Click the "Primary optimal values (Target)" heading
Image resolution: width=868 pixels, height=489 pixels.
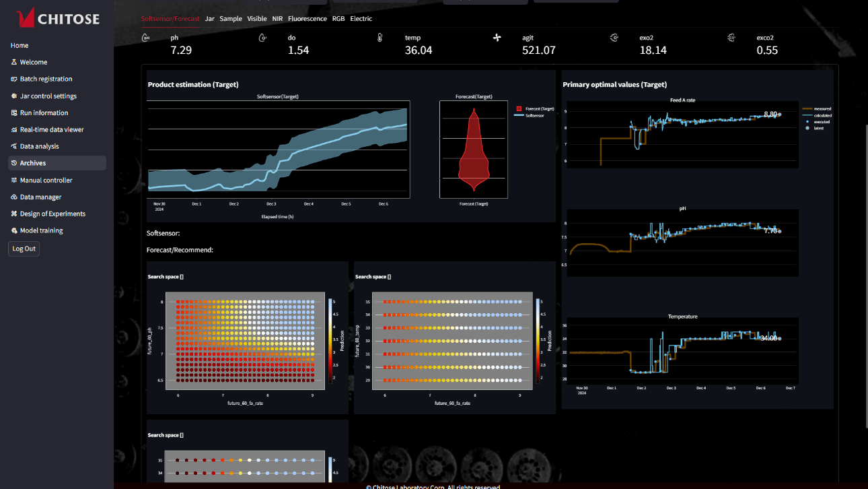(614, 85)
